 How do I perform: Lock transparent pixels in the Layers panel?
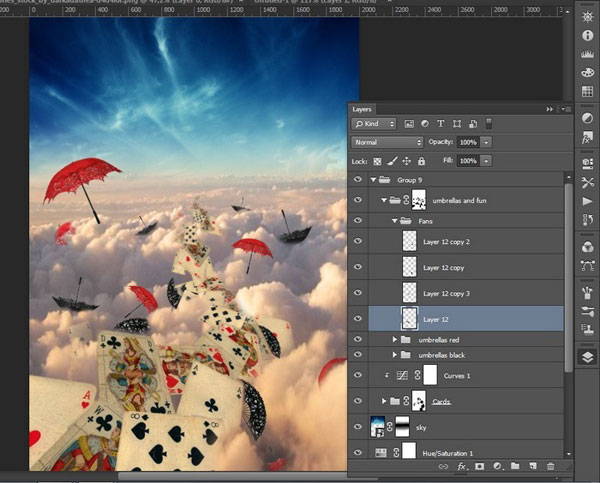377,161
